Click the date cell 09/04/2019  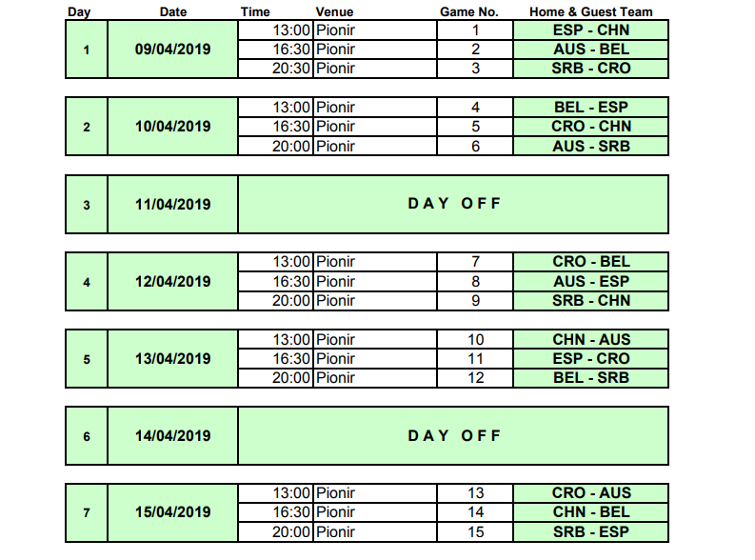(x=172, y=49)
